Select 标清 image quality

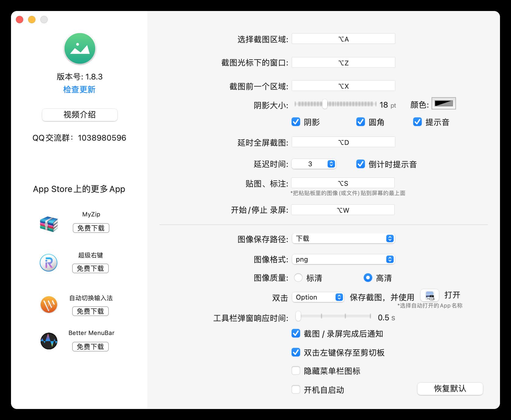(298, 278)
